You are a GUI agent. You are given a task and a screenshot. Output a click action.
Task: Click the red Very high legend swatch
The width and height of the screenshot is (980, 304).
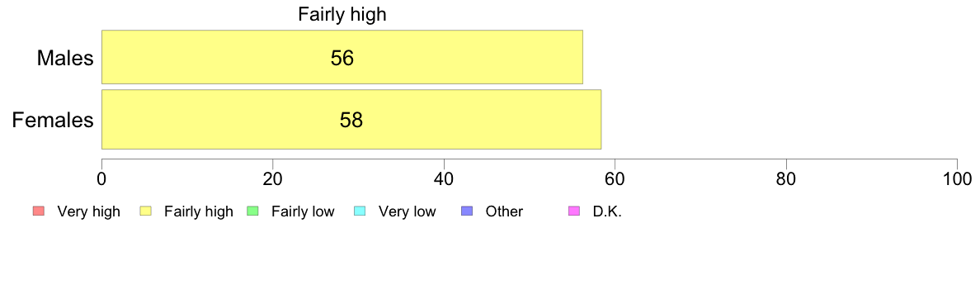(37, 211)
